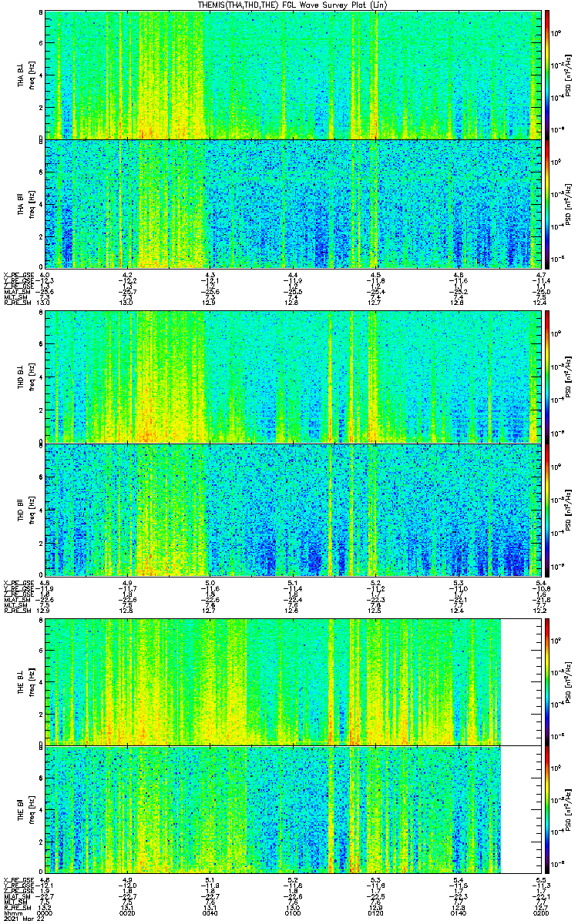
Task: Click the THE B-parallel color bar
Action: point(547,810)
